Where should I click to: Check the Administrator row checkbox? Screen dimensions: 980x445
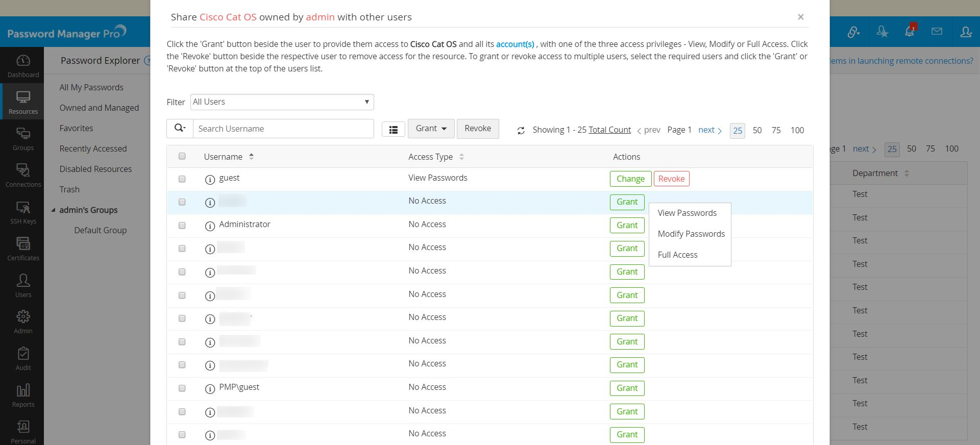(x=182, y=226)
